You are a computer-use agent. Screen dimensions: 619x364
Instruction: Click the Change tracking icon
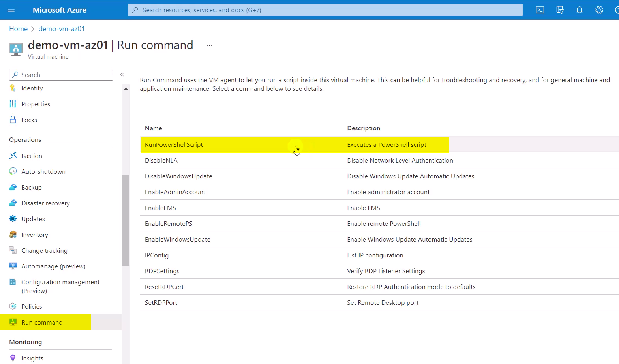click(13, 250)
